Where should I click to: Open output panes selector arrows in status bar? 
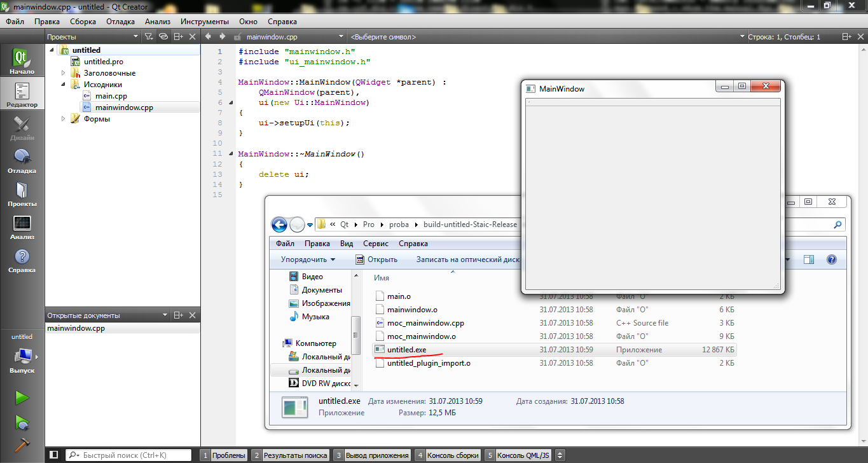coord(560,455)
